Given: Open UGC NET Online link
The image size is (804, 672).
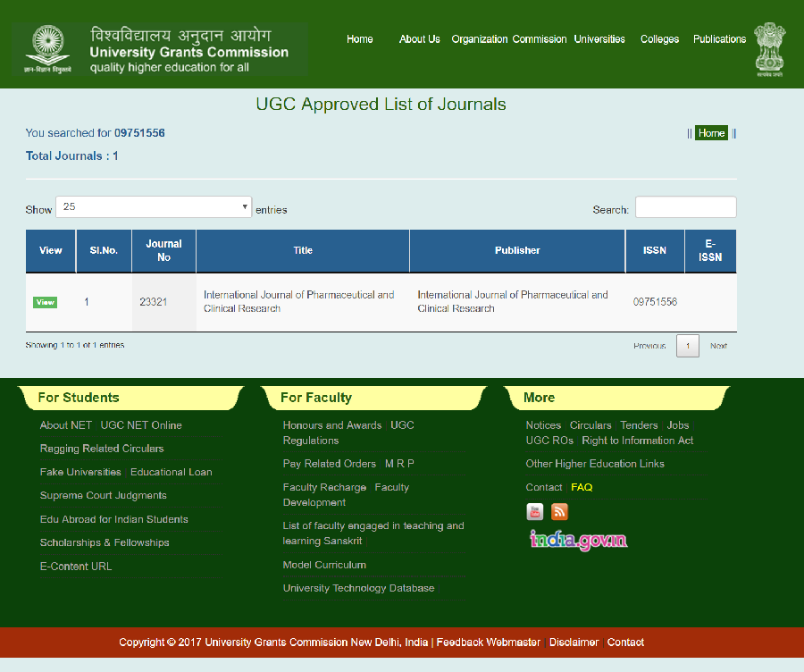Looking at the screenshot, I should (x=141, y=425).
